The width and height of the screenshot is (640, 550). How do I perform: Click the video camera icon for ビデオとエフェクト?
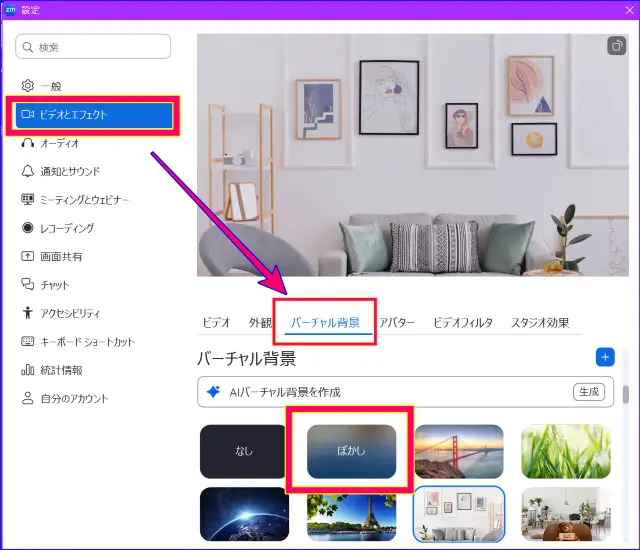(28, 114)
